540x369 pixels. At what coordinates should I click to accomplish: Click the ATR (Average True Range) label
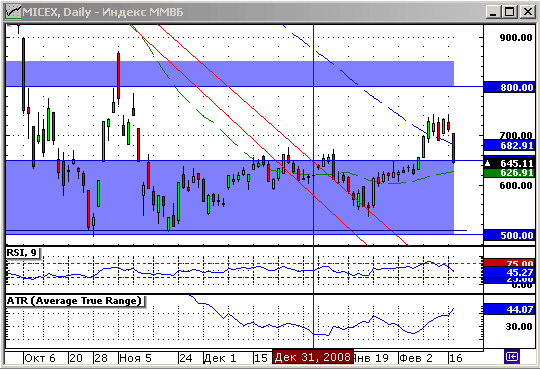click(x=75, y=301)
